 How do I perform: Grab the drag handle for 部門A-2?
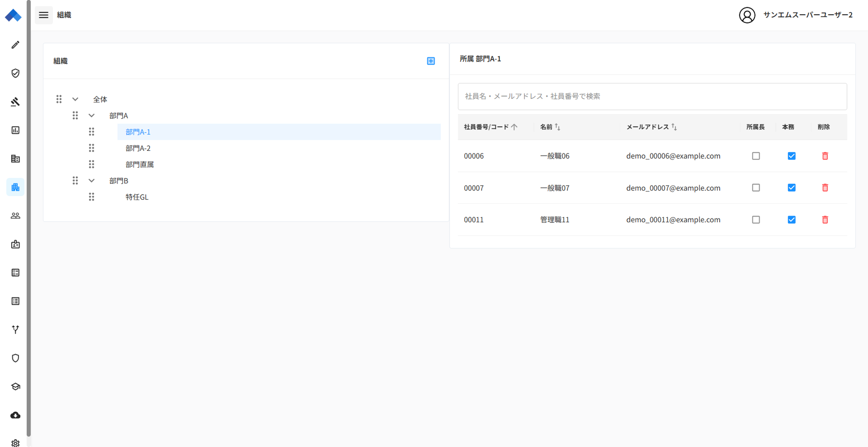tap(92, 148)
